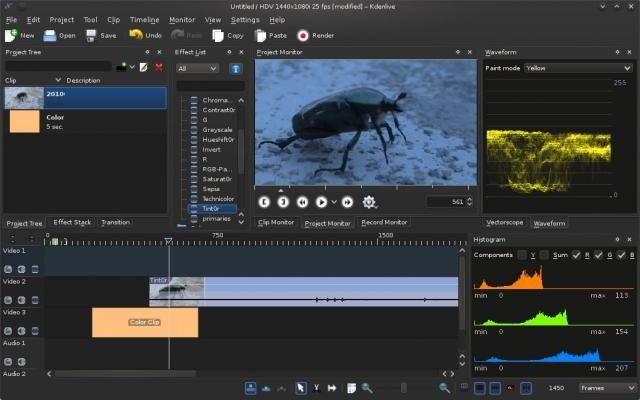The image size is (640, 400).
Task: Toggle lock on the Video 1 track
Action: click(8, 269)
